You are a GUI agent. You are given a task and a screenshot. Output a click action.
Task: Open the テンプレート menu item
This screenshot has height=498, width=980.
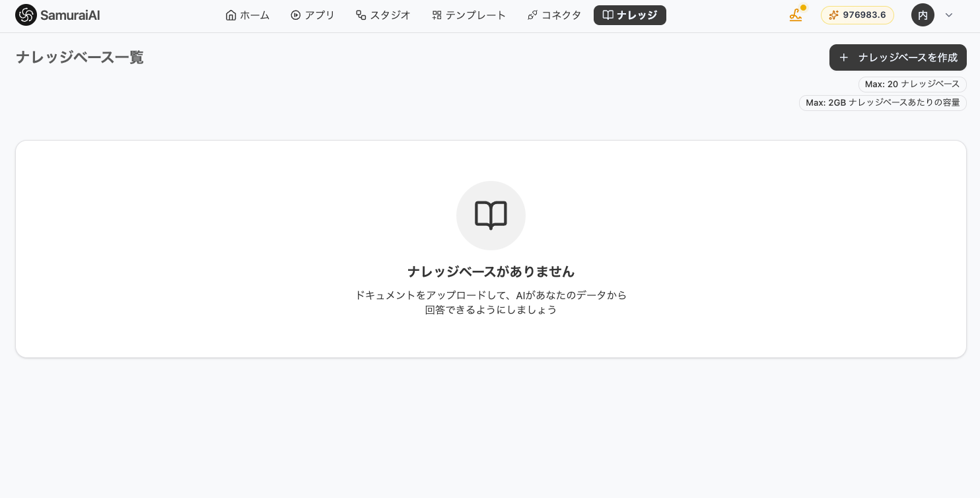tap(469, 15)
